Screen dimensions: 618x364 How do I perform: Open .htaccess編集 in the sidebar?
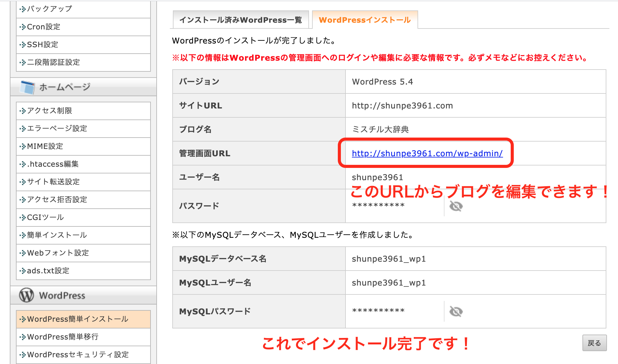(x=83, y=164)
